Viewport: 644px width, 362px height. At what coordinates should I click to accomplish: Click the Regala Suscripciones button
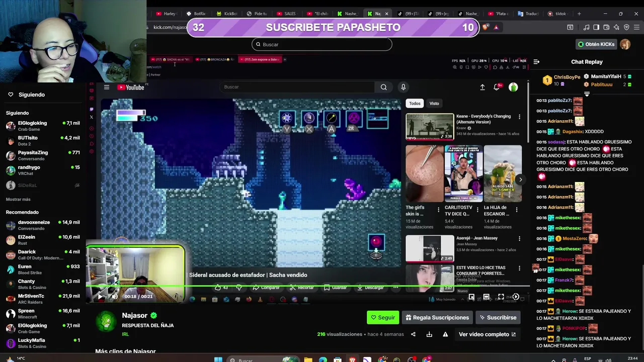pos(437,317)
